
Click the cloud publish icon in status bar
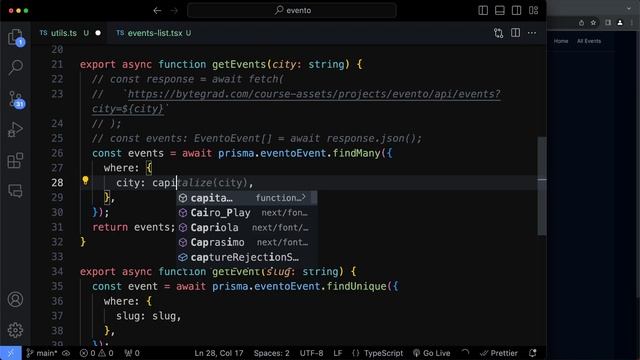coord(66,353)
